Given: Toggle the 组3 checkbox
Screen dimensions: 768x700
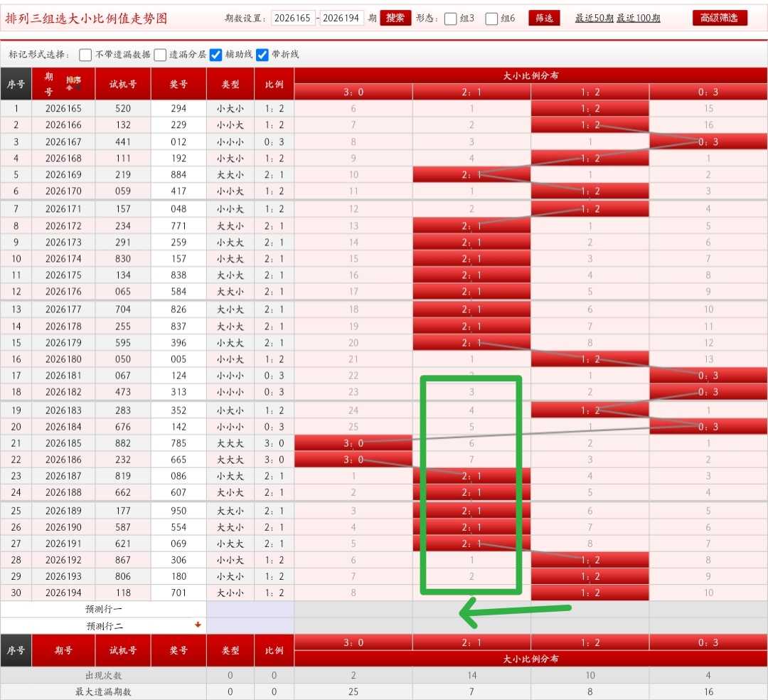Looking at the screenshot, I should point(450,18).
